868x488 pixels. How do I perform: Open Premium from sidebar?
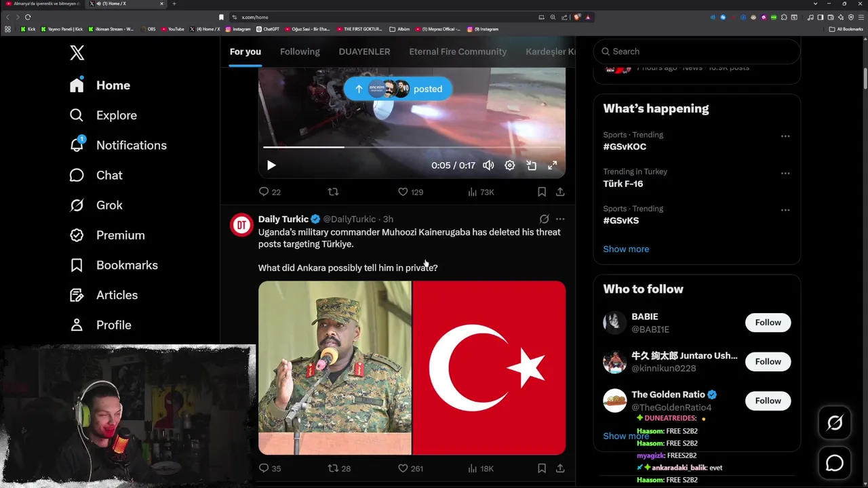click(x=107, y=235)
